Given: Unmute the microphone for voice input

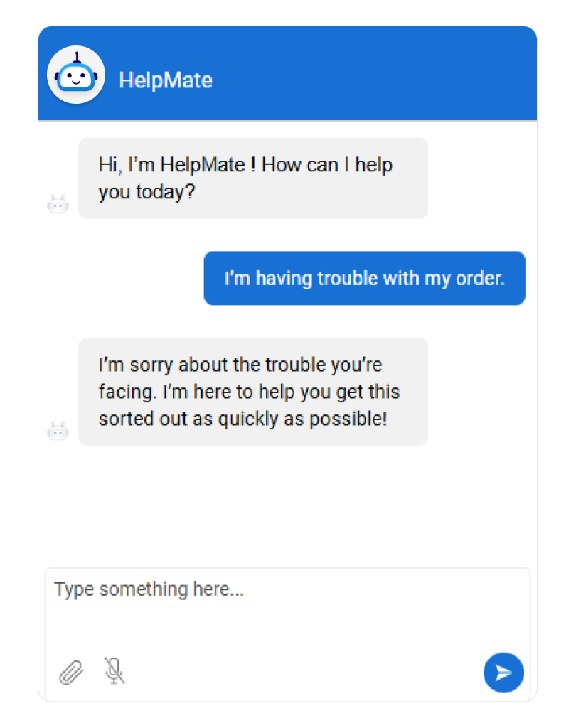Looking at the screenshot, I should pyautogui.click(x=114, y=670).
